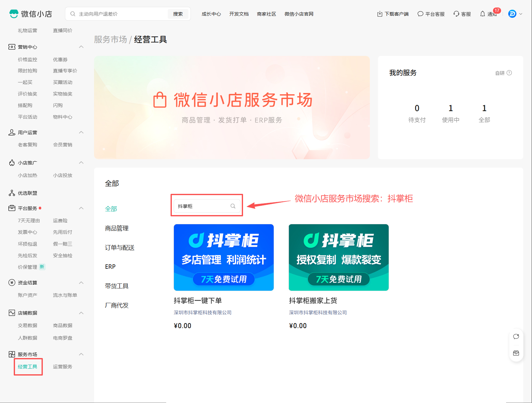Collapse the 用户运营 section chevron
The width and height of the screenshot is (532, 403).
click(81, 132)
